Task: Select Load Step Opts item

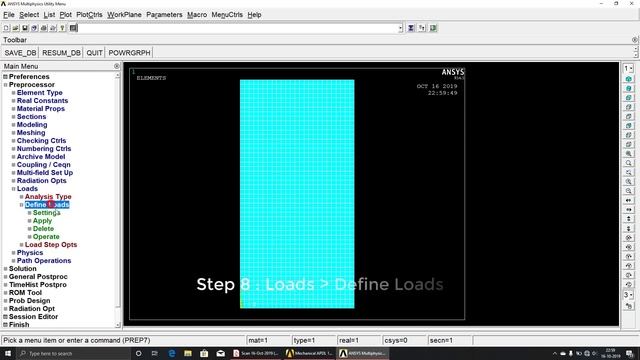Action: click(x=51, y=244)
